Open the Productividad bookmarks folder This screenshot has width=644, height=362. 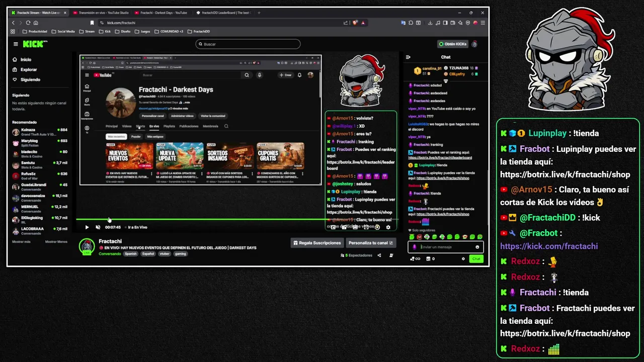point(35,31)
